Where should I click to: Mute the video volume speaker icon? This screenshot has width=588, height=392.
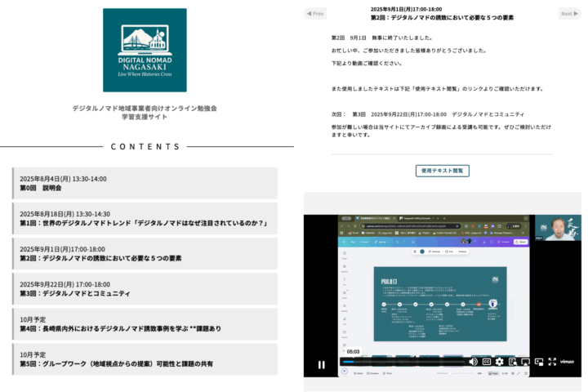point(473,362)
